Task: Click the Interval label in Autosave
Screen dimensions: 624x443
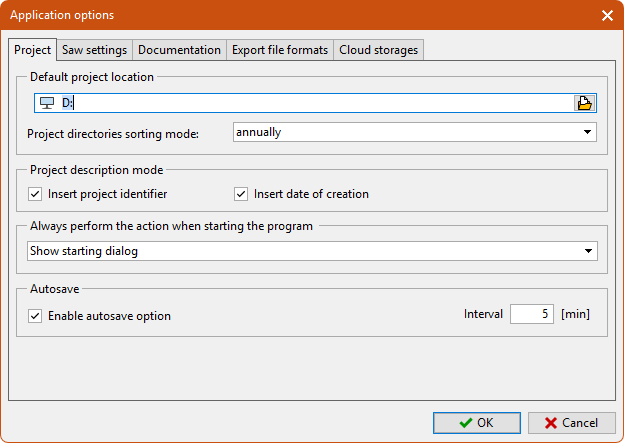Action: tap(483, 314)
